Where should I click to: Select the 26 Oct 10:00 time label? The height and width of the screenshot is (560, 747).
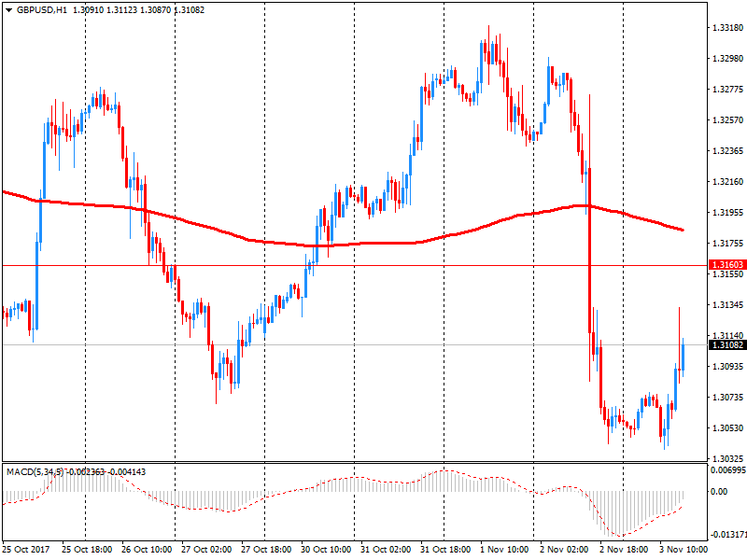[x=147, y=550]
